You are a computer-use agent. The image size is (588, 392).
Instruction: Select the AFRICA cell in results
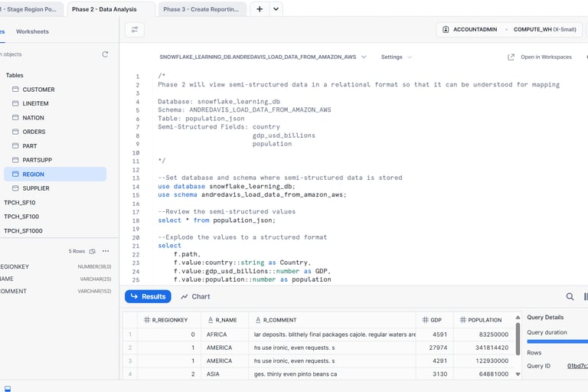click(225, 335)
